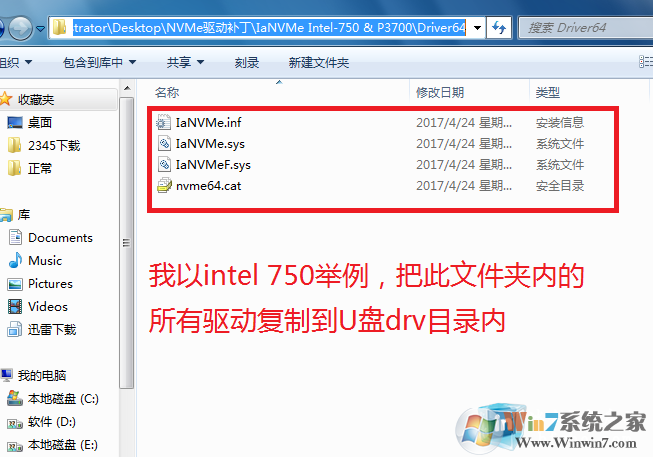Open the Videos library
The height and width of the screenshot is (457, 653).
[48, 307]
